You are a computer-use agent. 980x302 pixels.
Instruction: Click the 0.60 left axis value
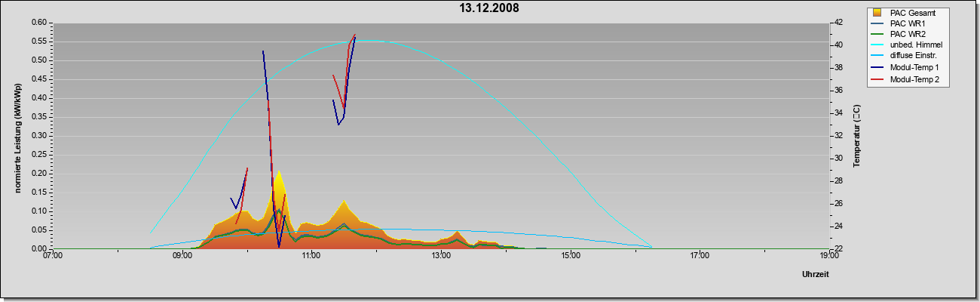coord(38,23)
